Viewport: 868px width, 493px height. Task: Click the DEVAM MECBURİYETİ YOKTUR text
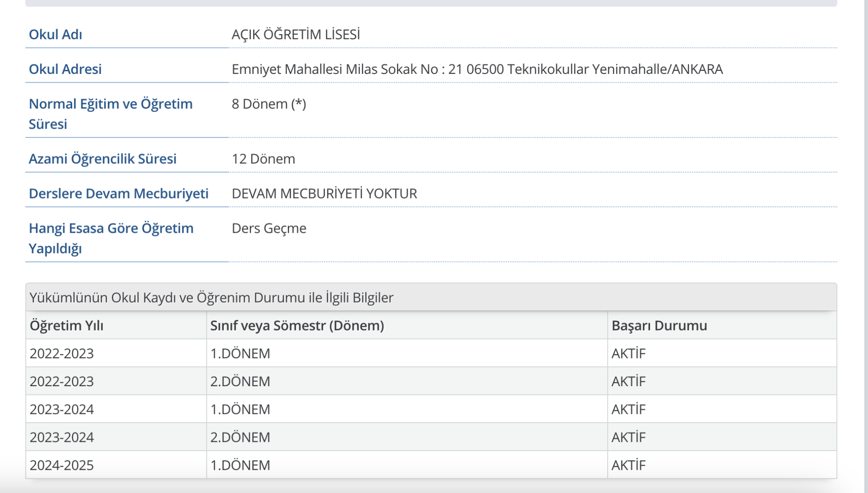pyautogui.click(x=324, y=194)
